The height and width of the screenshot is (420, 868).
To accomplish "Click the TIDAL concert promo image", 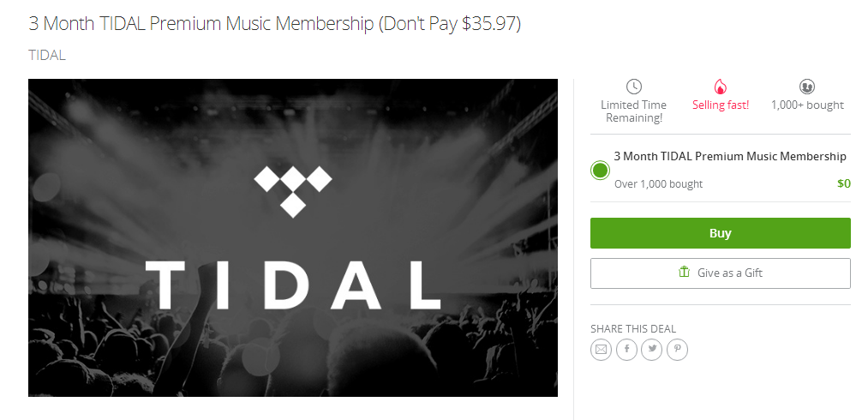I will click(x=293, y=237).
